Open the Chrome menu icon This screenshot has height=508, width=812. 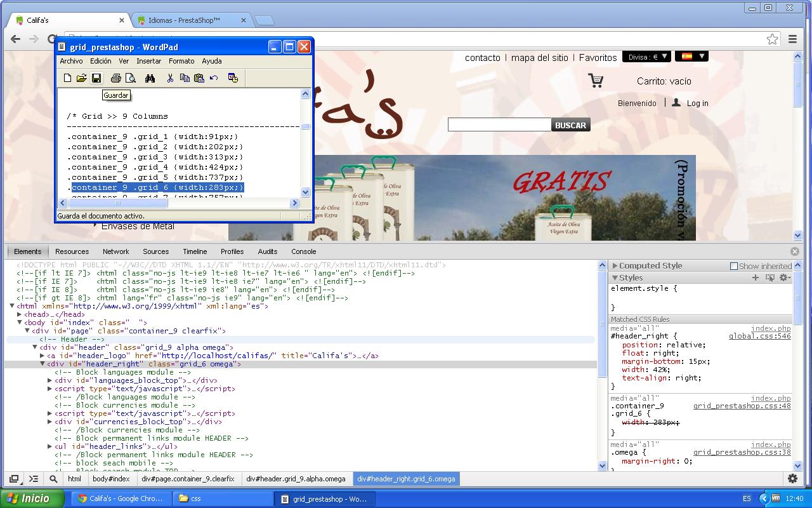pos(792,39)
